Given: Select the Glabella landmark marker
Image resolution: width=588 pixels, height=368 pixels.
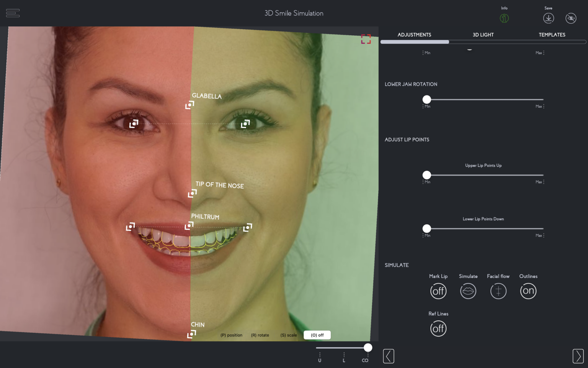Looking at the screenshot, I should tap(190, 105).
